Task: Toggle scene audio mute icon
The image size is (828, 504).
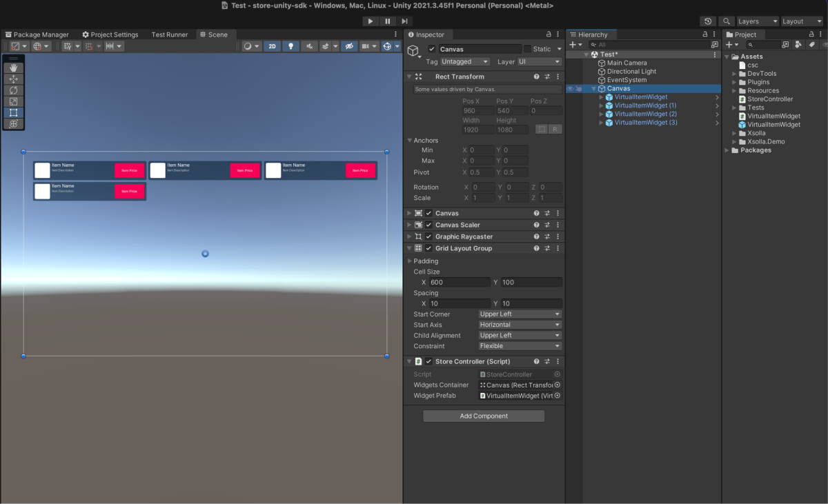Action: [309, 46]
